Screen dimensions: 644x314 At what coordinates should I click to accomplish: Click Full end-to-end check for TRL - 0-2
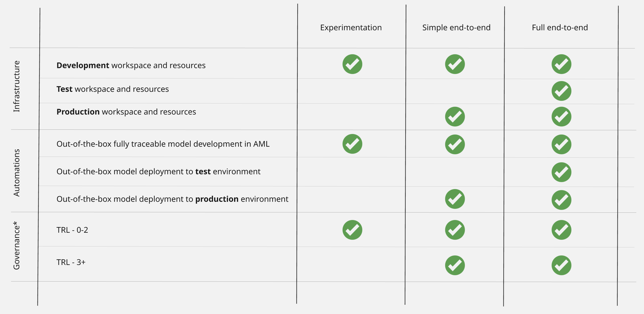coord(561,230)
